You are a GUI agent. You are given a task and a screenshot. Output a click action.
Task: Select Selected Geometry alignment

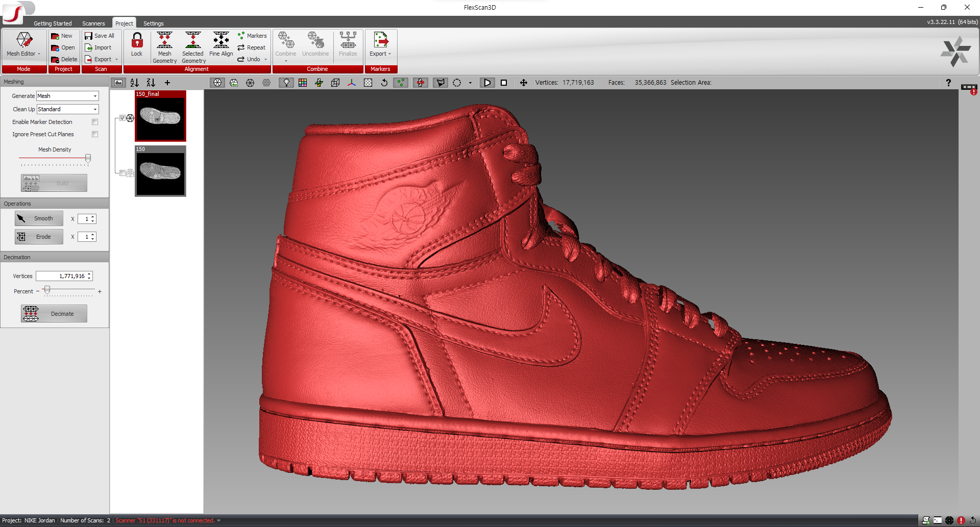193,47
